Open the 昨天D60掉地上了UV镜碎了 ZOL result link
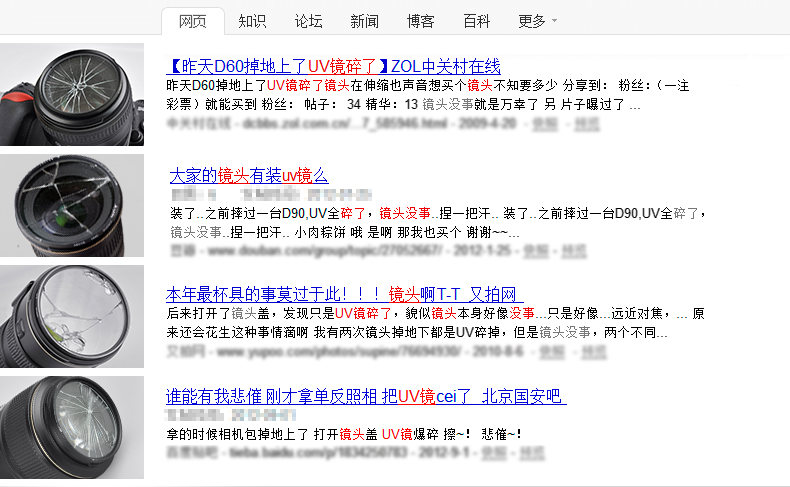Viewport: 790px width, 487px height. (334, 66)
